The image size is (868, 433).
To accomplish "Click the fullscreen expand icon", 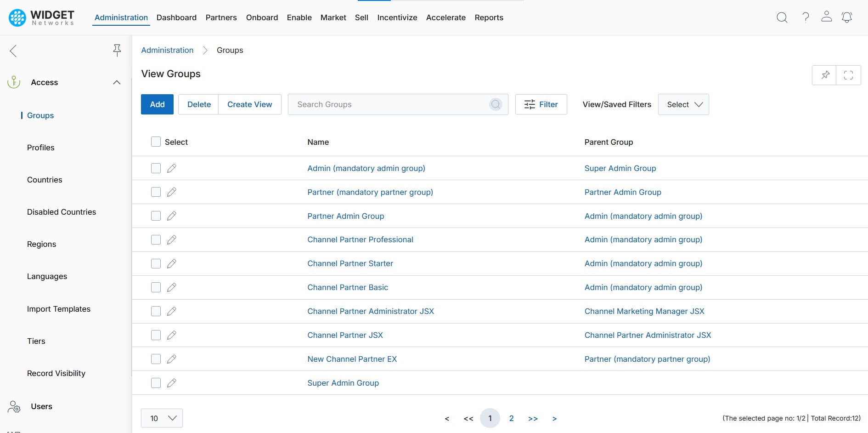I will click(x=848, y=75).
